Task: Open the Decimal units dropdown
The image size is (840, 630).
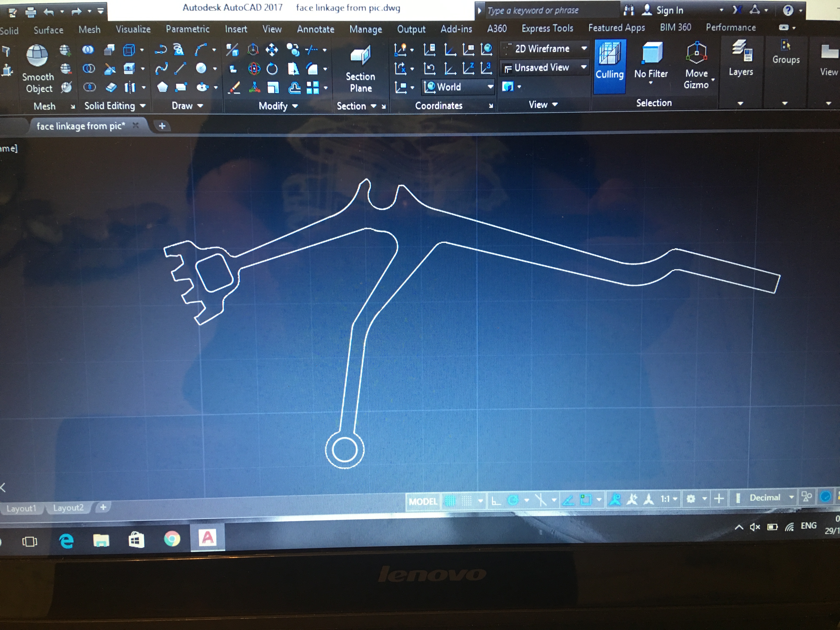Action: pyautogui.click(x=771, y=497)
